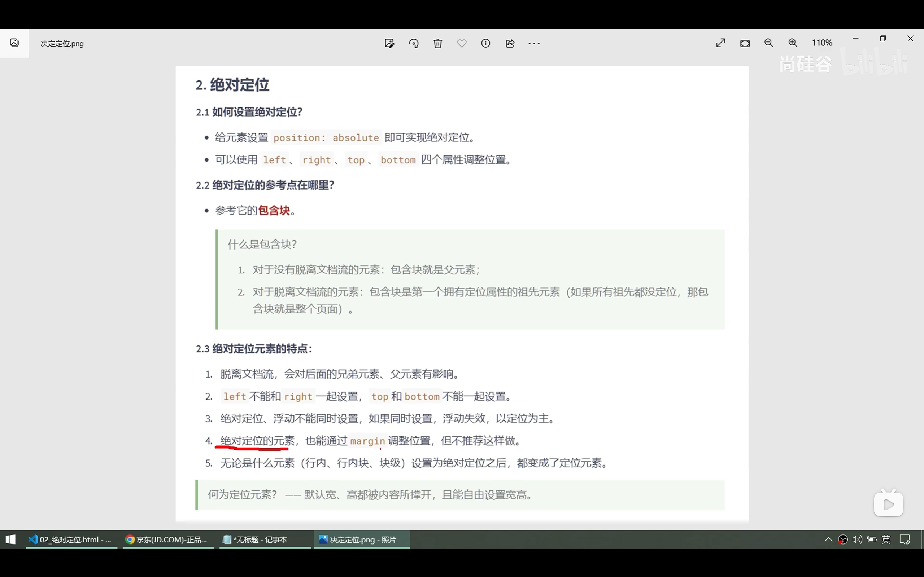Switch to the 无标题 Notepad window

pos(265,539)
